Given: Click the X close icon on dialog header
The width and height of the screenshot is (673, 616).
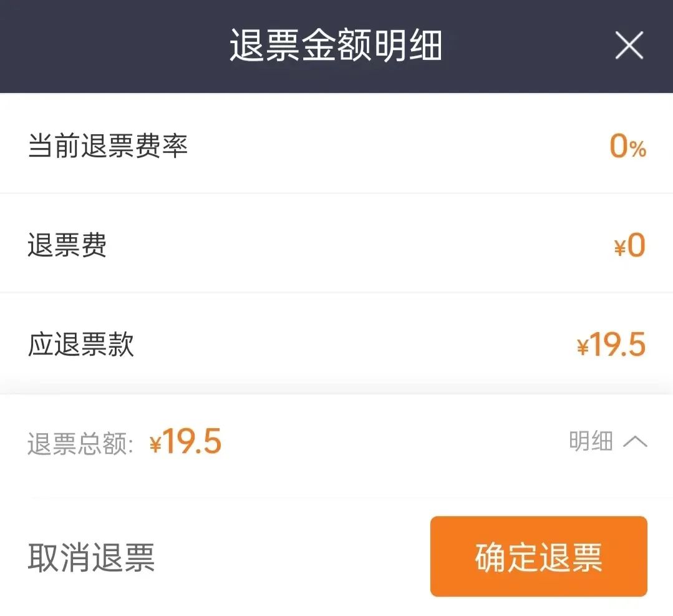Looking at the screenshot, I should [629, 44].
